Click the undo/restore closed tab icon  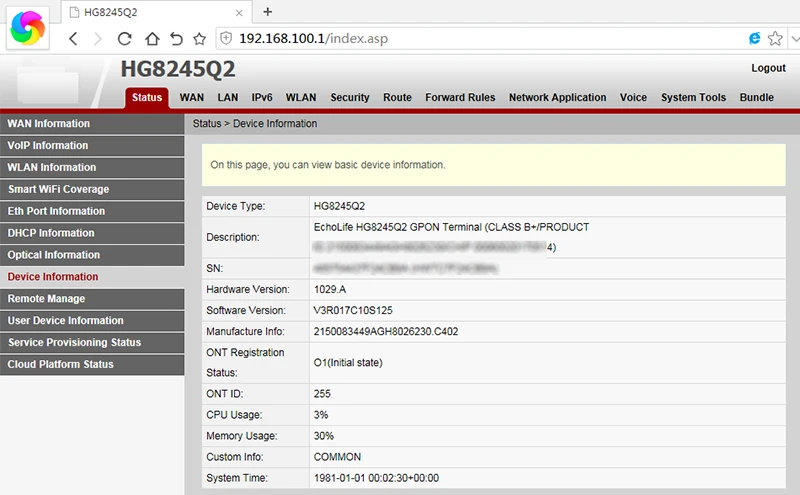coord(176,39)
